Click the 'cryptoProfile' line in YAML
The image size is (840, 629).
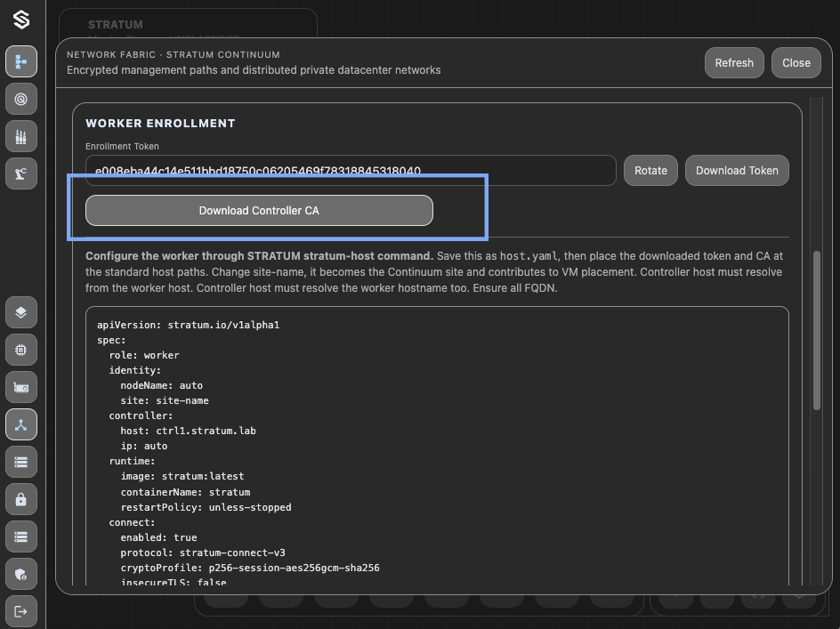click(250, 568)
